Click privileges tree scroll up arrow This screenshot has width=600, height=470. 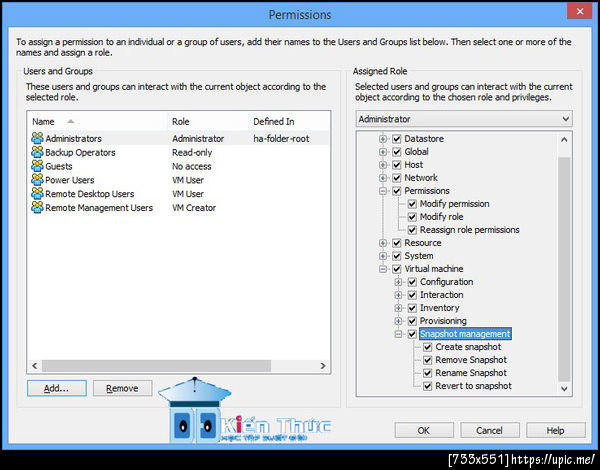pyautogui.click(x=564, y=139)
